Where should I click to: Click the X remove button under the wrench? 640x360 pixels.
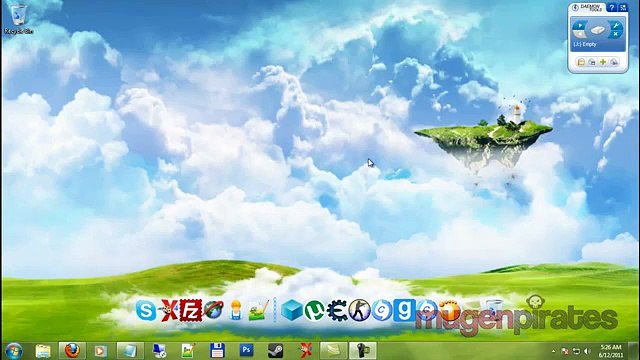click(616, 35)
